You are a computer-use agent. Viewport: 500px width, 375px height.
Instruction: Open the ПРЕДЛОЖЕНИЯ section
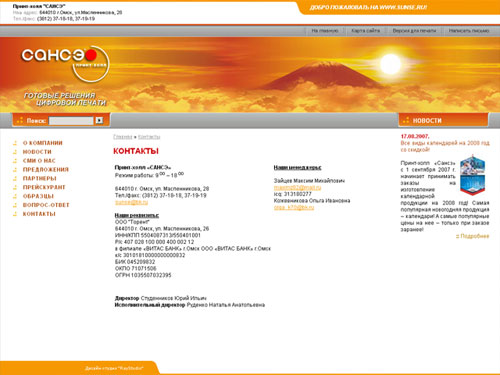point(46,170)
